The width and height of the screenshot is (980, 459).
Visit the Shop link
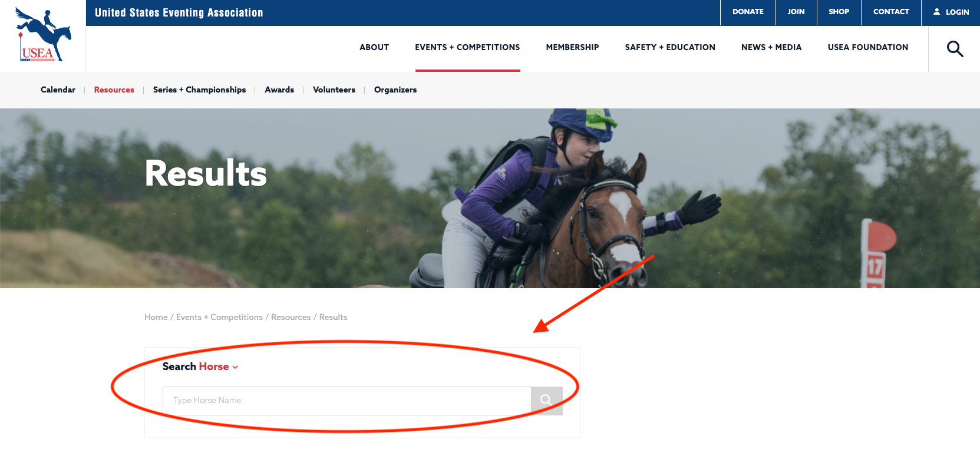(x=839, y=12)
